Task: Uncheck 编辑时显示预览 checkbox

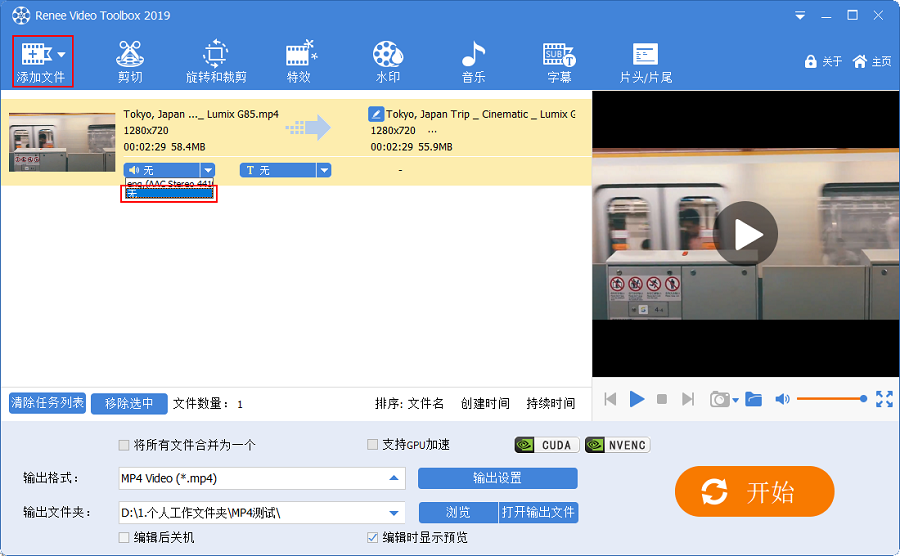Action: (372, 538)
